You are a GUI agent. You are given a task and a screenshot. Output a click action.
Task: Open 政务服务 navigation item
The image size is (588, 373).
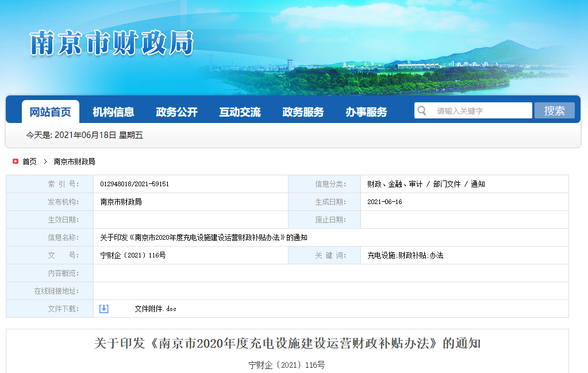pos(303,112)
